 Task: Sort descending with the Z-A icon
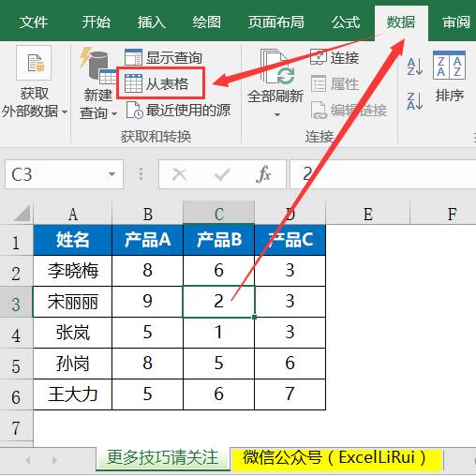[x=415, y=100]
